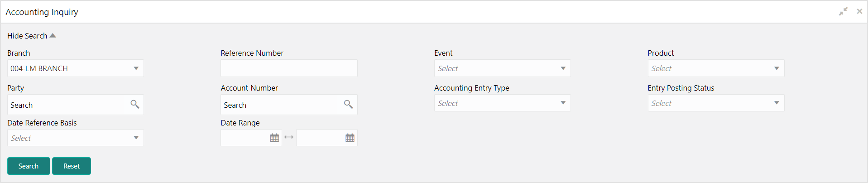Click the Party search magnifier icon
This screenshot has height=183, width=868.
point(134,104)
